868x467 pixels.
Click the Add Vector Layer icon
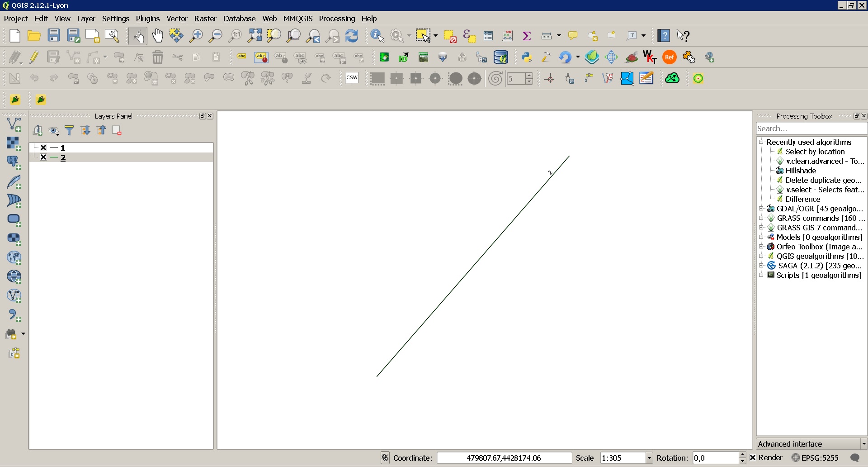14,124
